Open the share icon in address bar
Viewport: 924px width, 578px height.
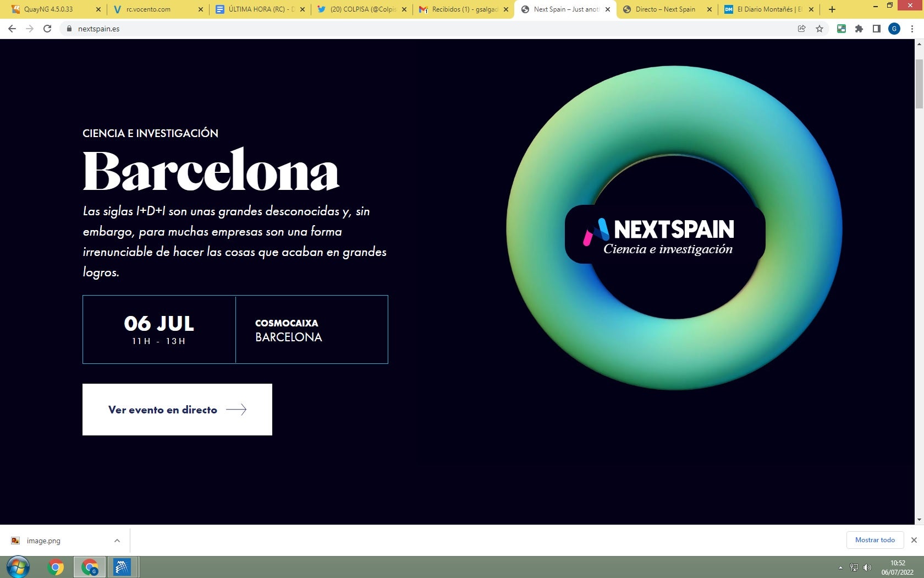tap(802, 29)
